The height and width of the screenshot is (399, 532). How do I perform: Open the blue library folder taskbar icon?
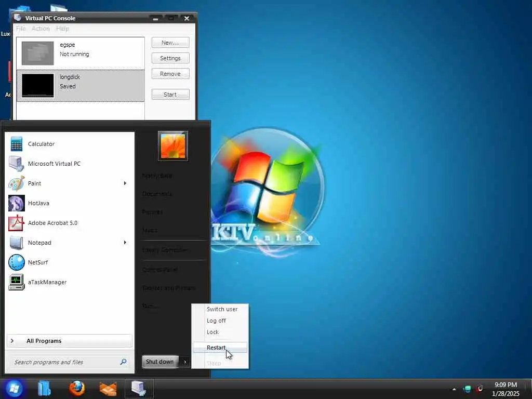(x=44, y=389)
